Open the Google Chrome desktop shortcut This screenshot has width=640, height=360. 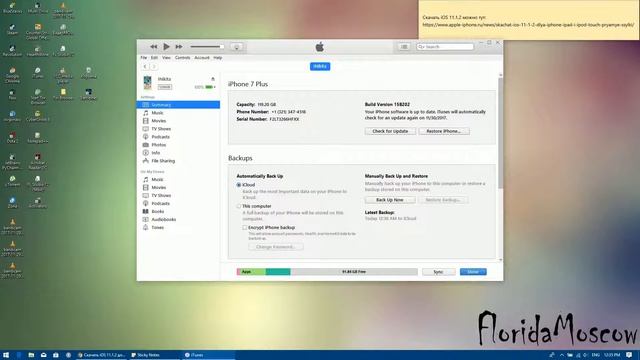pyautogui.click(x=12, y=76)
